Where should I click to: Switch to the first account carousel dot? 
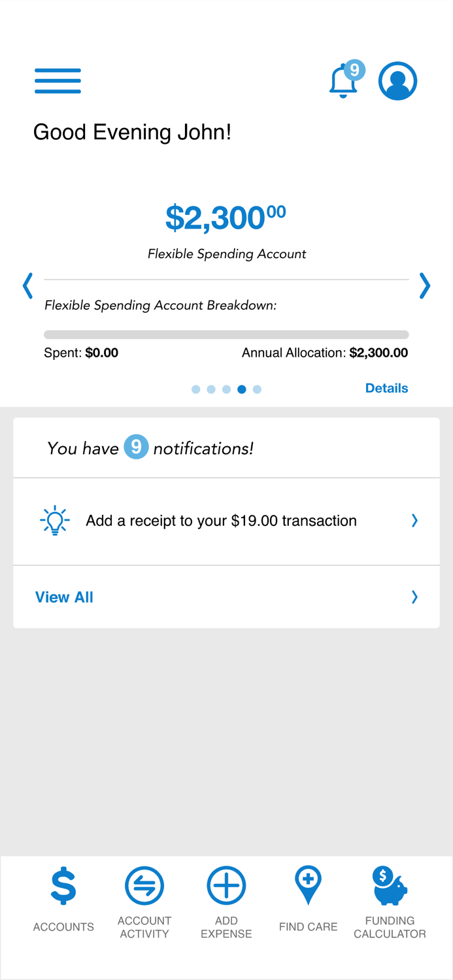pos(196,389)
